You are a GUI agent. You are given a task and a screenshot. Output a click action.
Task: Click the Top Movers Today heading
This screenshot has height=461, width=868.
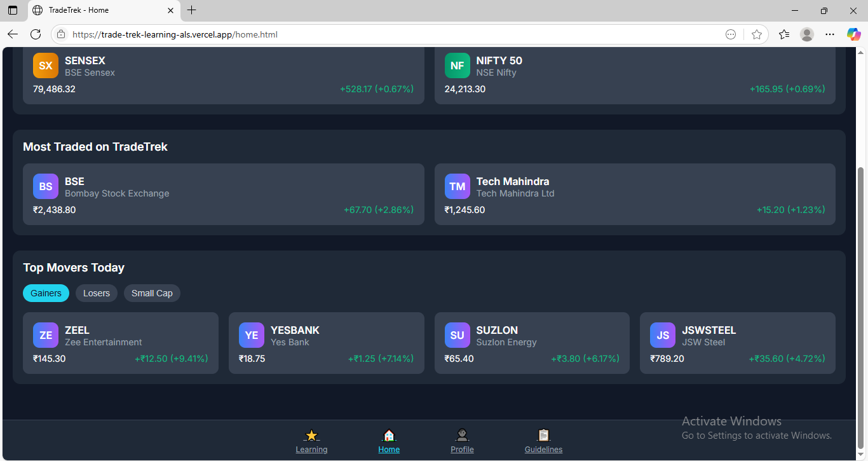74,268
